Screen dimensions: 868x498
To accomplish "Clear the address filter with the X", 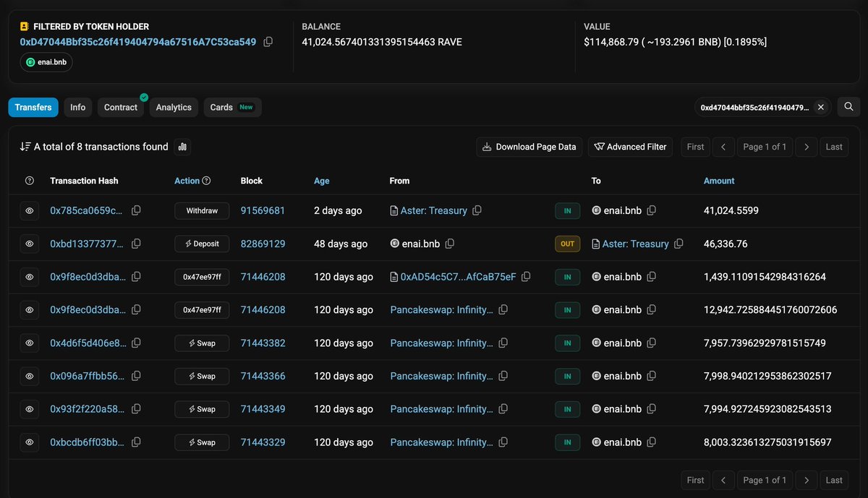I will [820, 107].
